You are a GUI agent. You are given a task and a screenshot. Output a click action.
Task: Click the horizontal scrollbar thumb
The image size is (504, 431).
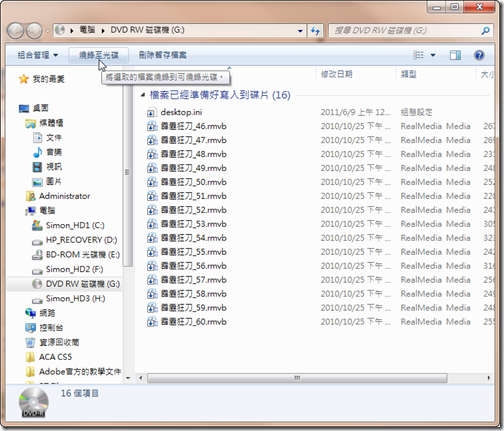297,378
